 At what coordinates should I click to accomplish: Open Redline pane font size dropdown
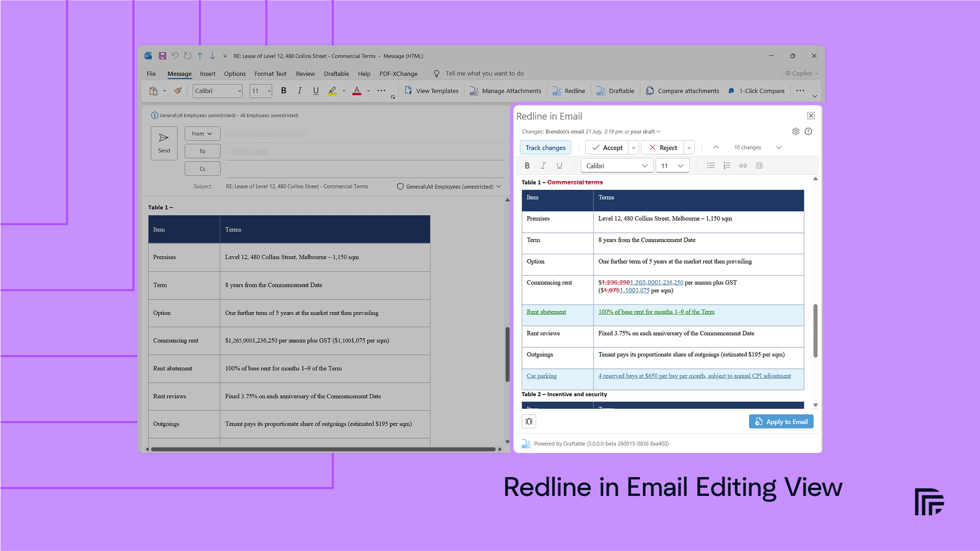(x=672, y=166)
